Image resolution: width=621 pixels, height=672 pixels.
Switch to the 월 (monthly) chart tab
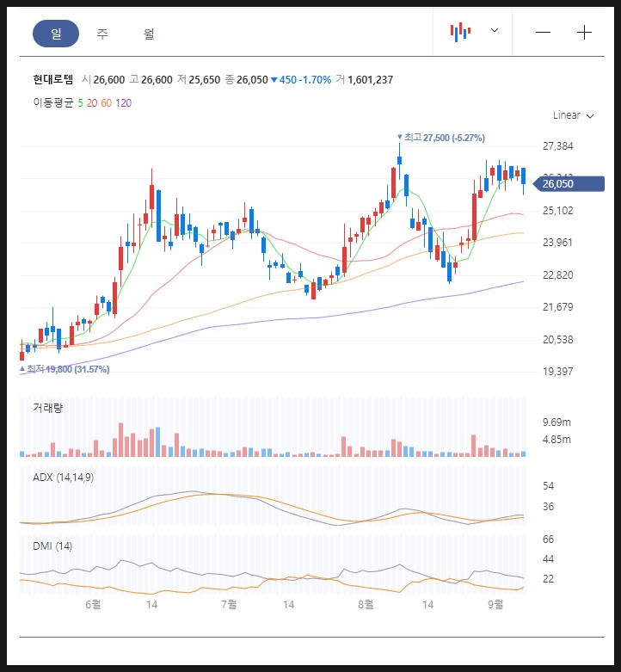pyautogui.click(x=149, y=34)
